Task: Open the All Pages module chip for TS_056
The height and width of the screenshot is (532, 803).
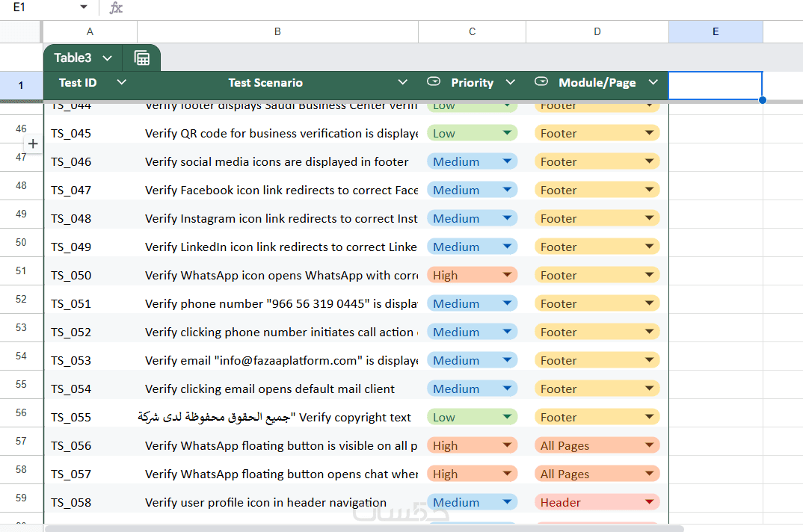Action: (597, 445)
